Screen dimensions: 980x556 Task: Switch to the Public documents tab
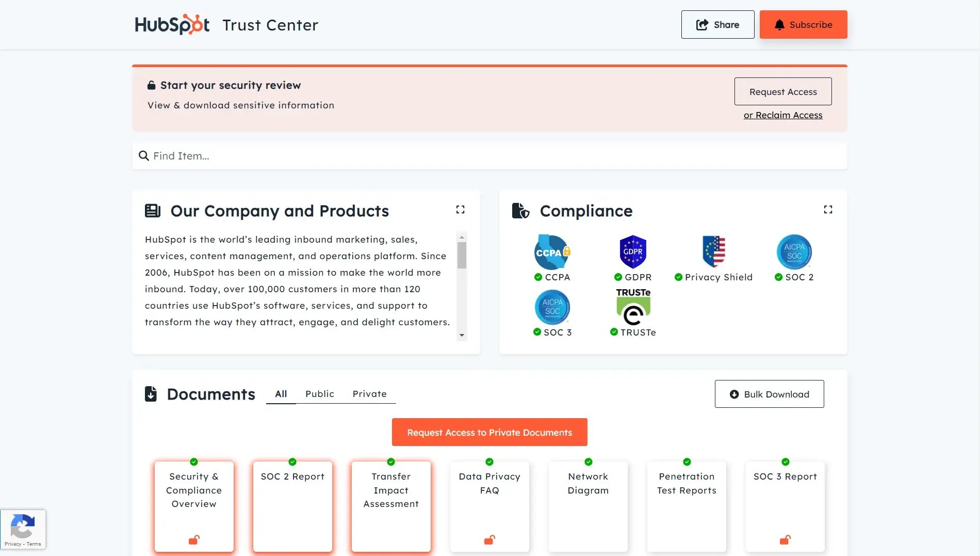[320, 394]
